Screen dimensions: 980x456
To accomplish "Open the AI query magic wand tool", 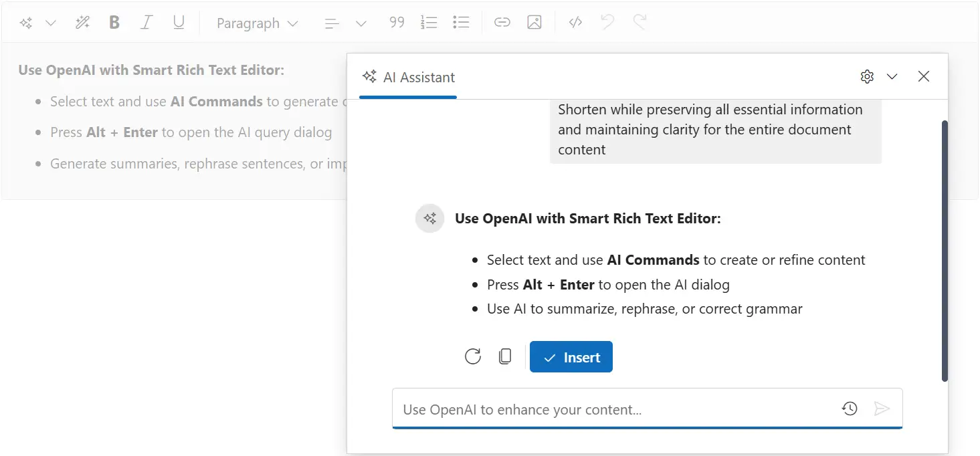I will [x=82, y=23].
